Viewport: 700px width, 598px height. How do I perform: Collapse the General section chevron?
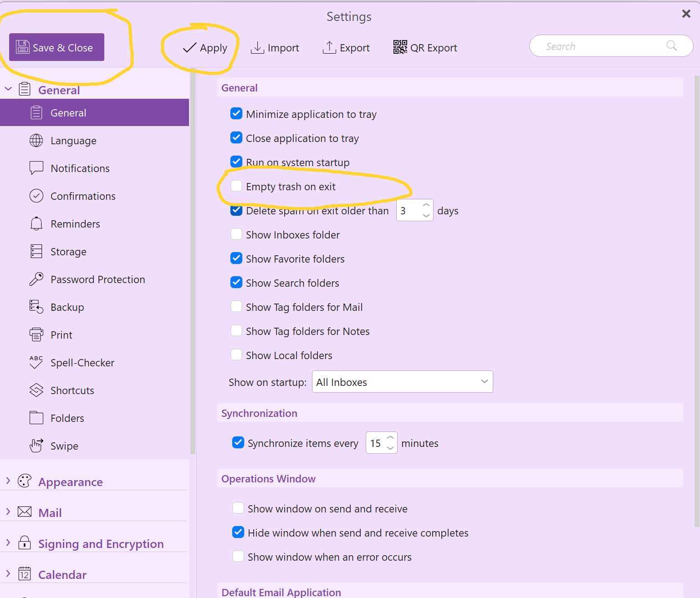(8, 89)
